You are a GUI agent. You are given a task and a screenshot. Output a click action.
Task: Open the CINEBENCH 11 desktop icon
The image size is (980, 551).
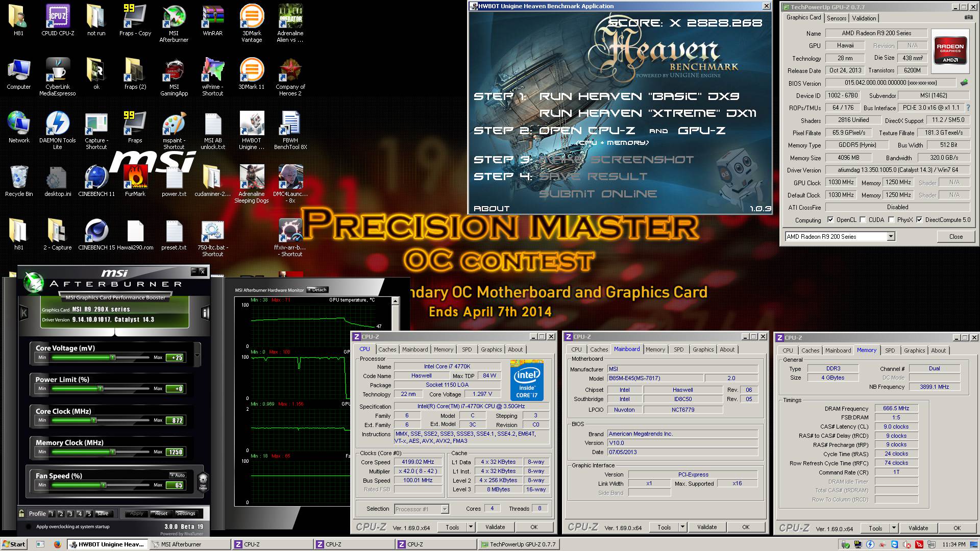coord(96,181)
